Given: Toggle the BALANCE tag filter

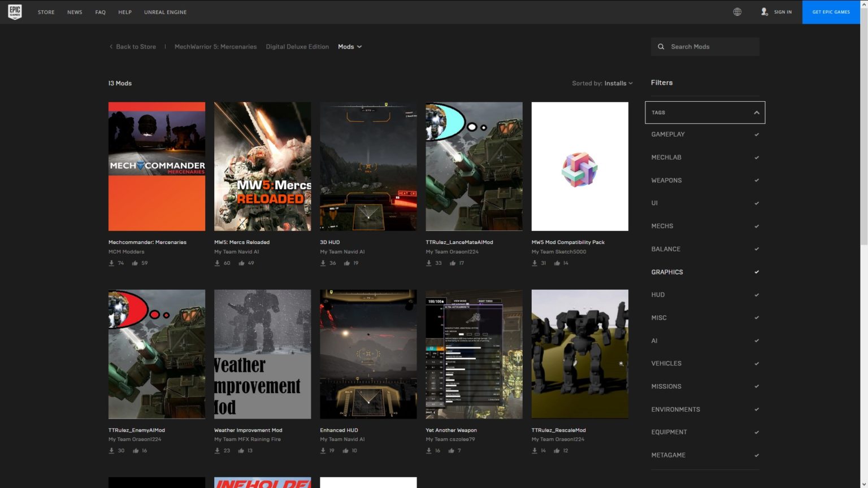Looking at the screenshot, I should pyautogui.click(x=705, y=249).
